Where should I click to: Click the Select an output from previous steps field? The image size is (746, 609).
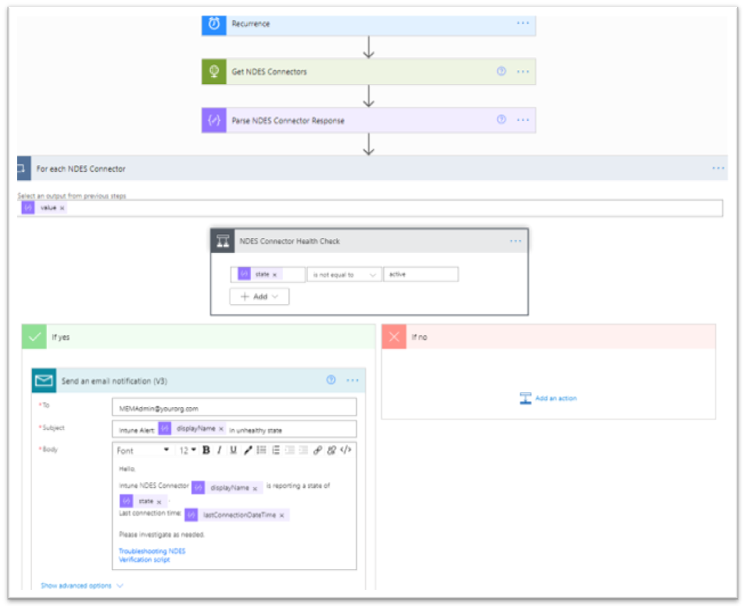click(370, 208)
